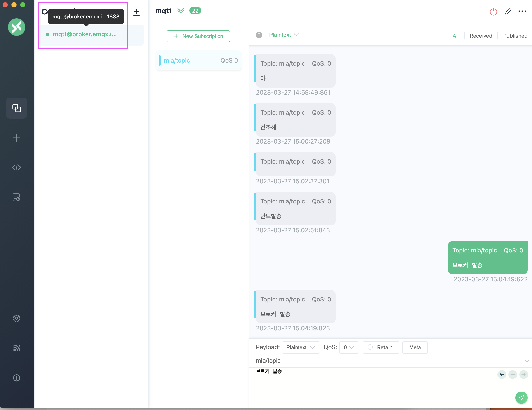Screen dimensions: 532x410
Task: Click the red disconnect power icon
Action: 493,11
